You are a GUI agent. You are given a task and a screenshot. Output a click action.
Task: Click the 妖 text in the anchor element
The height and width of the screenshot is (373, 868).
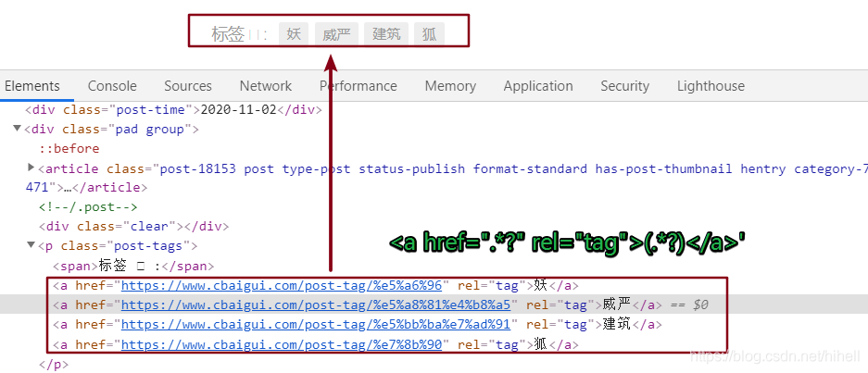[541, 286]
